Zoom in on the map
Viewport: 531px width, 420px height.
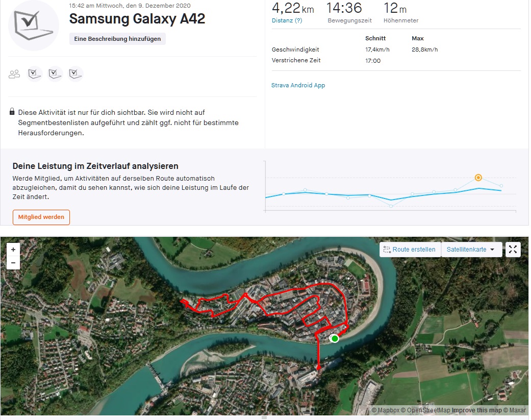pos(13,250)
